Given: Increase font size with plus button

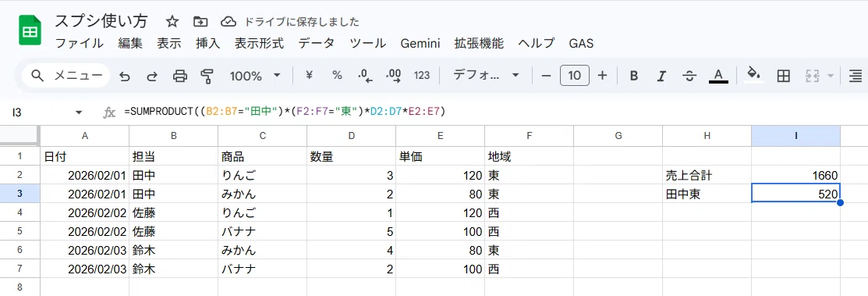Looking at the screenshot, I should [603, 76].
